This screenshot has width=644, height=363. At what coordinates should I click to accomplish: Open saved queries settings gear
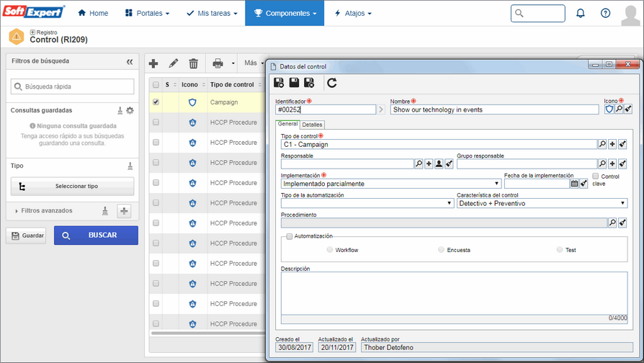click(x=130, y=110)
